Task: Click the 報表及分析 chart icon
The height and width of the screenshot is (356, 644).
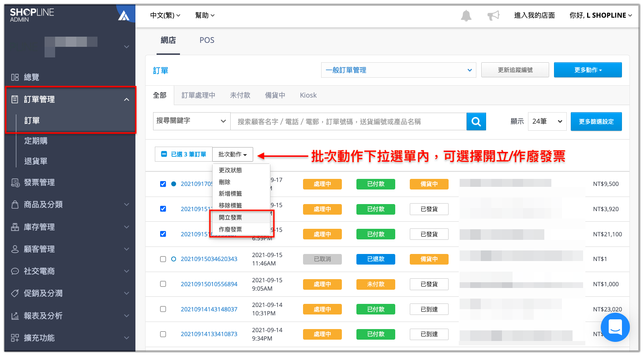Action: [15, 316]
